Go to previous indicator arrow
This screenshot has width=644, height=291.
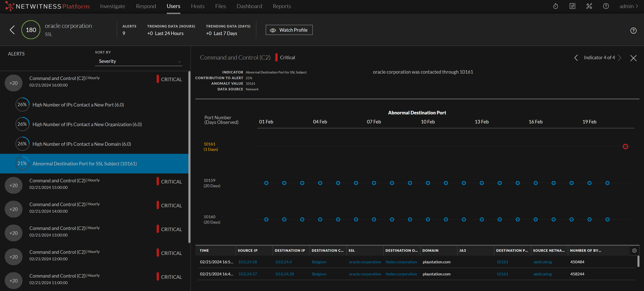576,58
